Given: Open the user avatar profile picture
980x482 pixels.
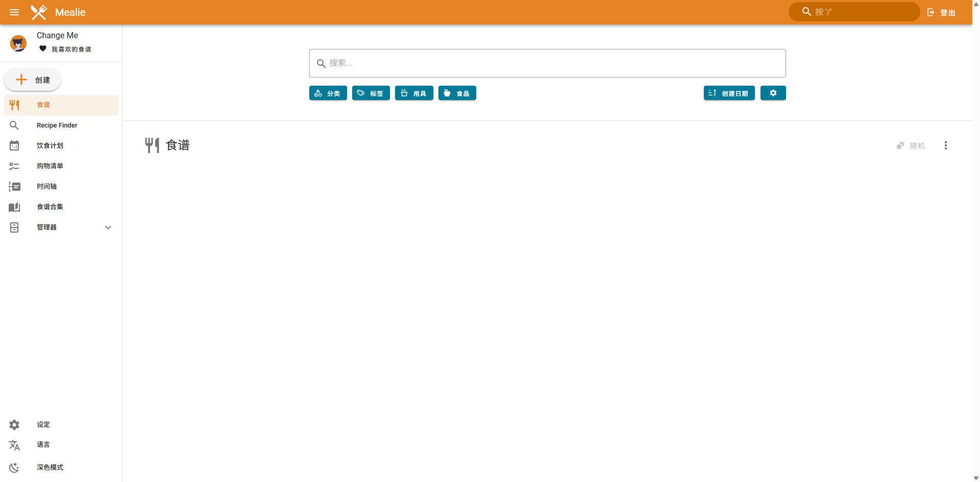Looking at the screenshot, I should [18, 43].
